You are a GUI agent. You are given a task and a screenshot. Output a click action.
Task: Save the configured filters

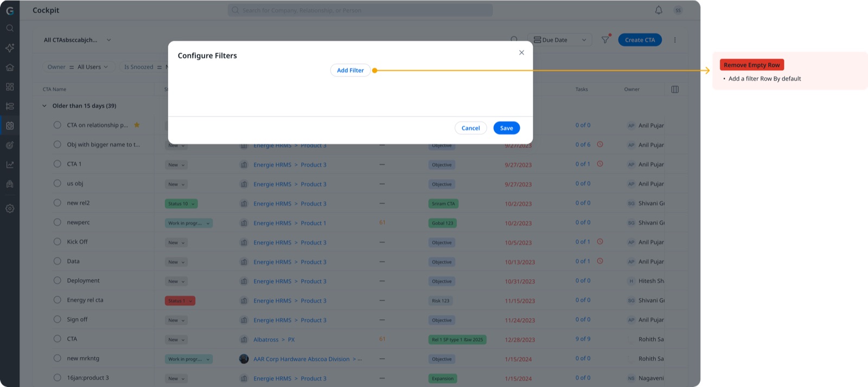(x=506, y=128)
